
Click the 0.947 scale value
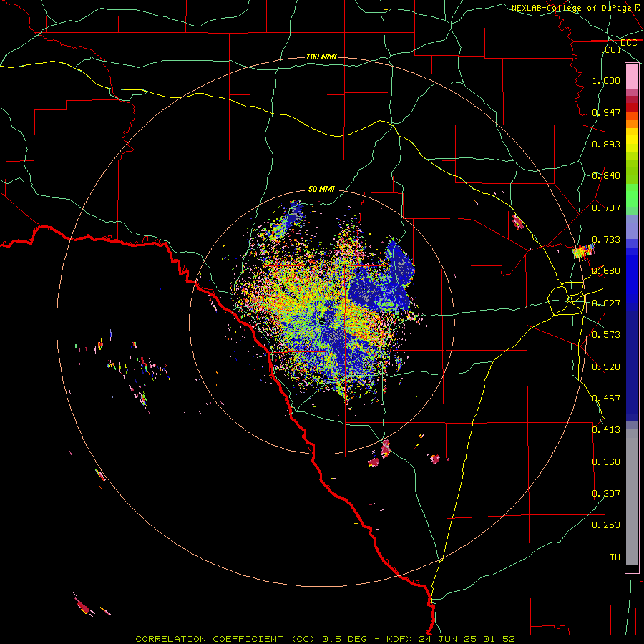click(x=606, y=112)
